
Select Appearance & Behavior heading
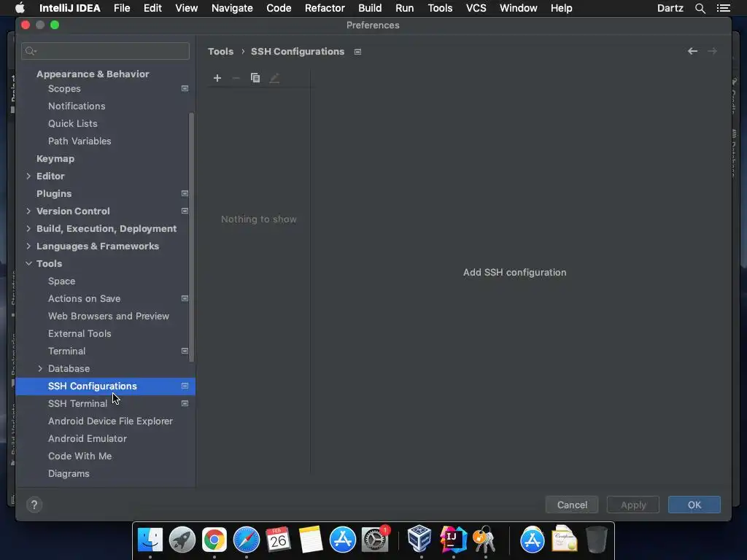point(93,74)
